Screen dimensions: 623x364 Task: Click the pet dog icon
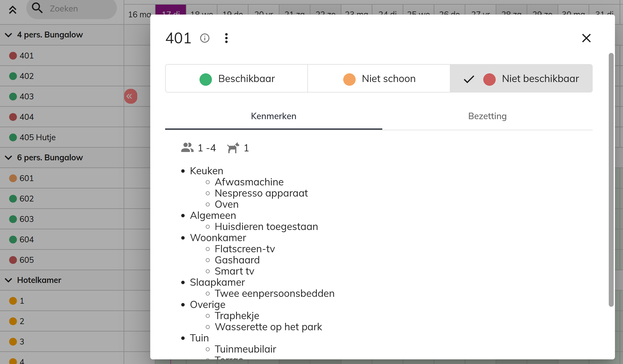tap(233, 148)
